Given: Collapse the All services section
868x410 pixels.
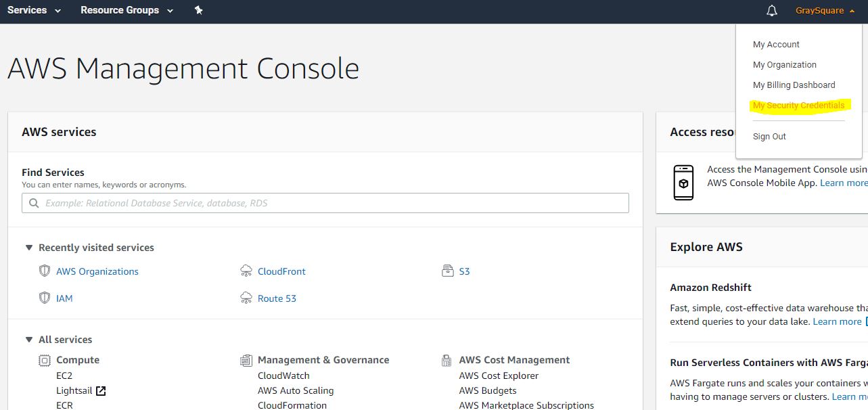Looking at the screenshot, I should click(29, 339).
